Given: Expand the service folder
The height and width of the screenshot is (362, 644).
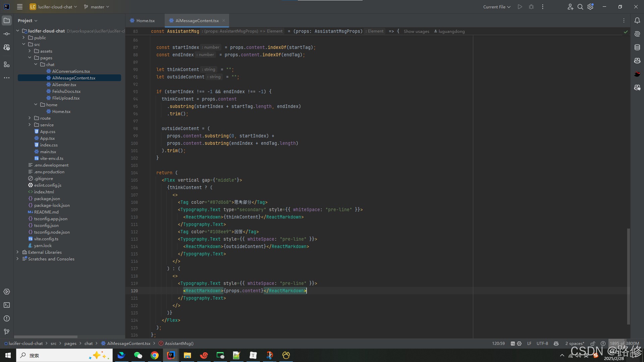Looking at the screenshot, I should (30, 125).
